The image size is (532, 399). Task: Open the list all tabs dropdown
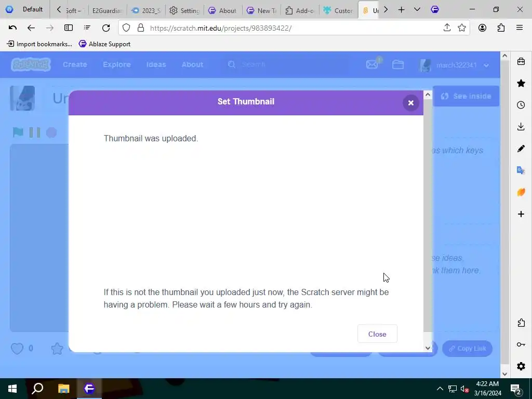point(417,10)
